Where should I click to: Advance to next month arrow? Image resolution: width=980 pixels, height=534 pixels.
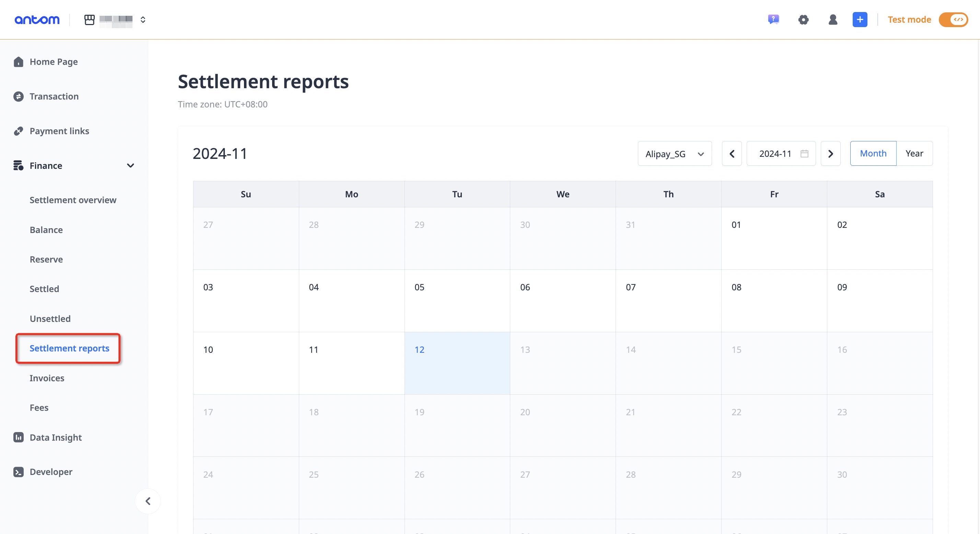(830, 153)
